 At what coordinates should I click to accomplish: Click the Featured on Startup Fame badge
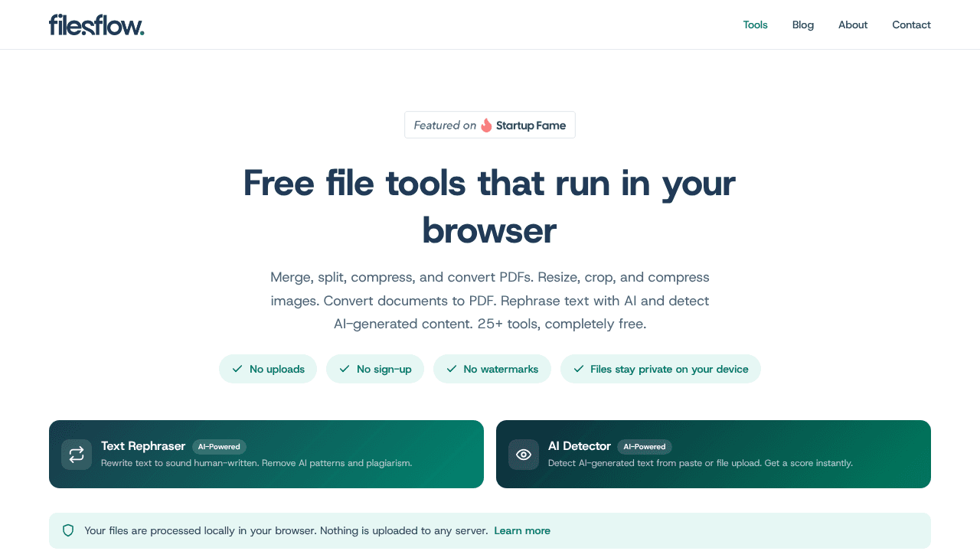coord(490,125)
